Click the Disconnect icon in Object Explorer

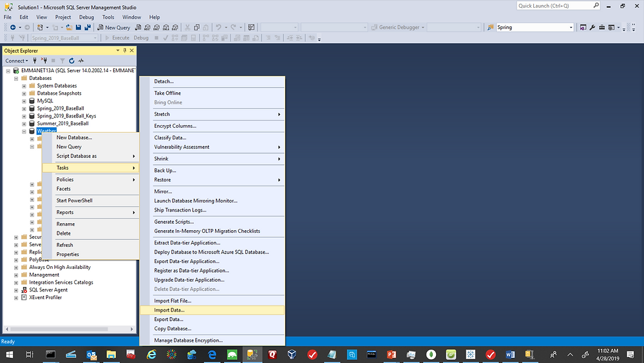coord(44,61)
